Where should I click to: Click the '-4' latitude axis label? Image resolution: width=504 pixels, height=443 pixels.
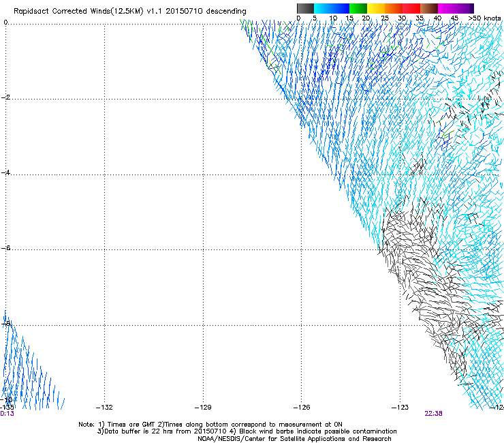[x=5, y=172]
